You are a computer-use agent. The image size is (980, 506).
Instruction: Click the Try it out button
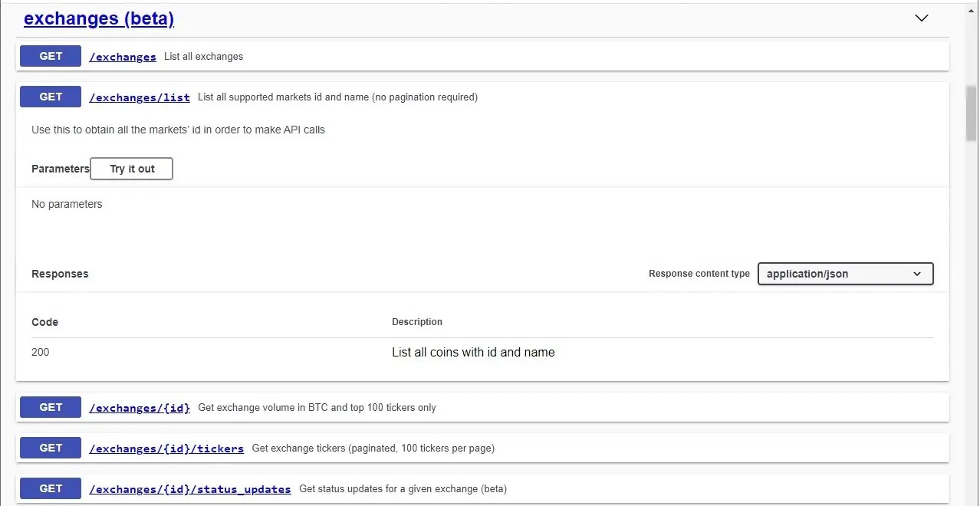pyautogui.click(x=132, y=169)
